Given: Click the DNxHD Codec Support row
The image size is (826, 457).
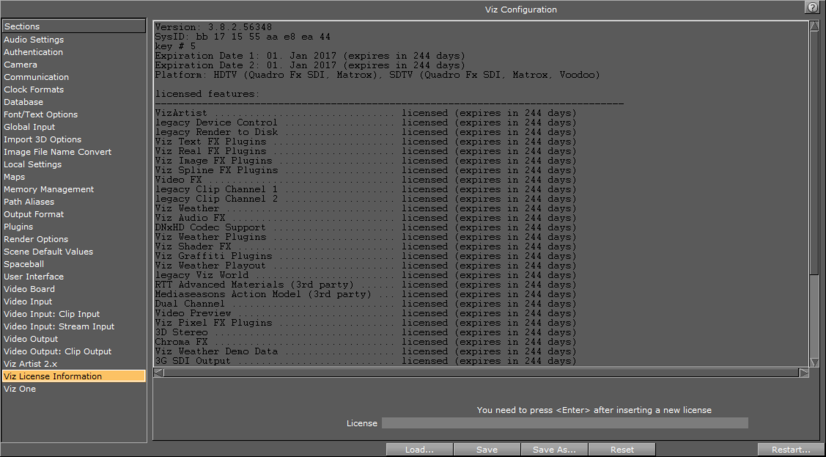Looking at the screenshot, I should click(x=366, y=227).
